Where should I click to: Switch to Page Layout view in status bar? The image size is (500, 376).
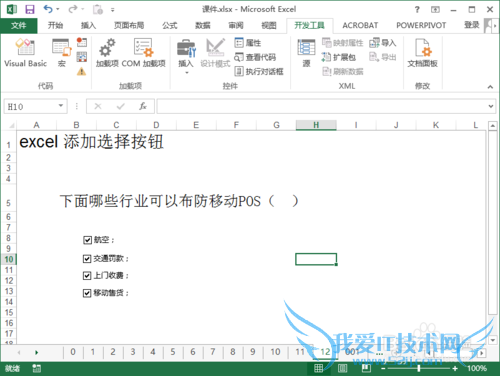click(342, 368)
